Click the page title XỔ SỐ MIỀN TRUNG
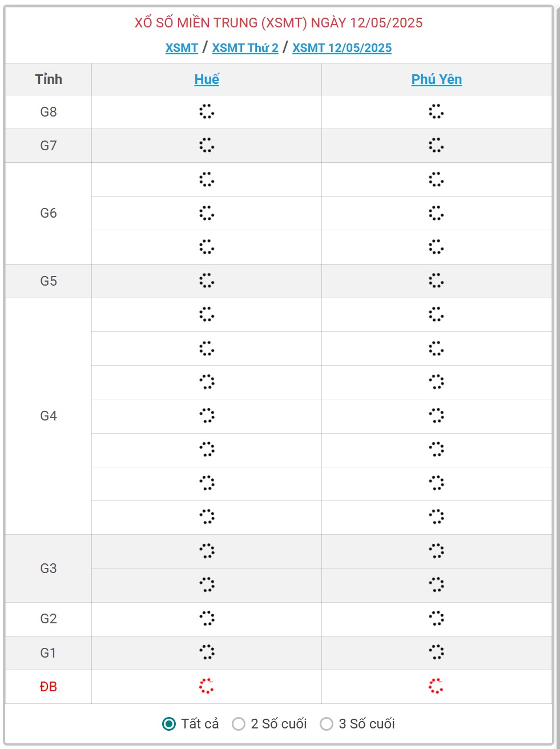Viewport: 560px width, 749px height. pyautogui.click(x=279, y=23)
